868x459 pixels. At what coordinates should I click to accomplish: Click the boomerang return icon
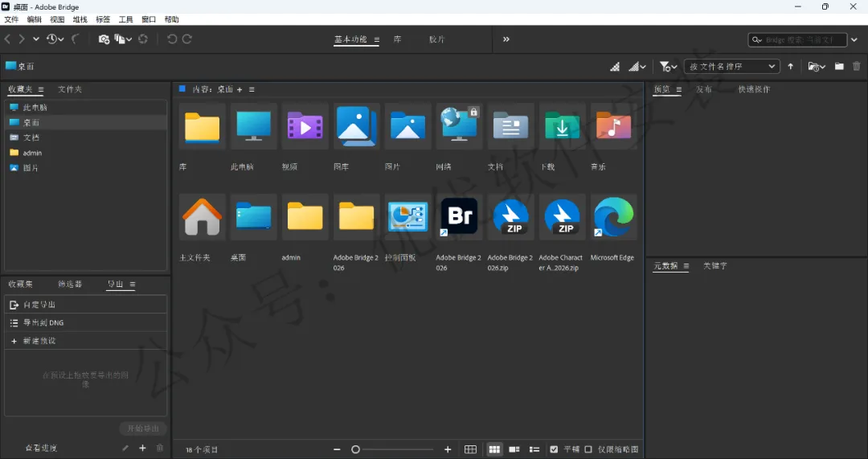click(76, 39)
